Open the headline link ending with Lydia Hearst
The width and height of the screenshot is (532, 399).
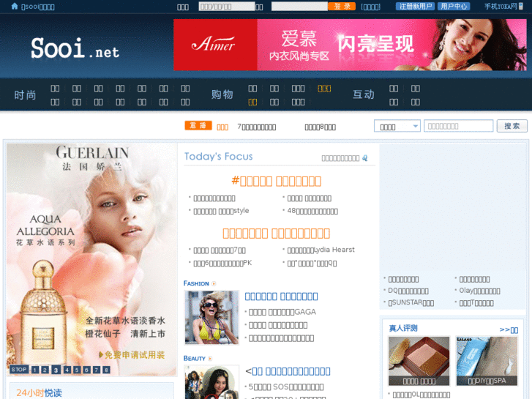[321, 250]
